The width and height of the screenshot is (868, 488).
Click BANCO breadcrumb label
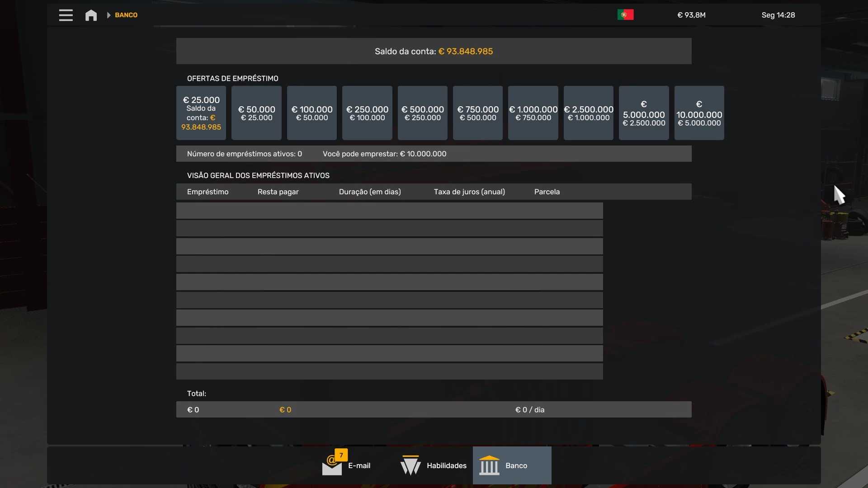(x=126, y=15)
